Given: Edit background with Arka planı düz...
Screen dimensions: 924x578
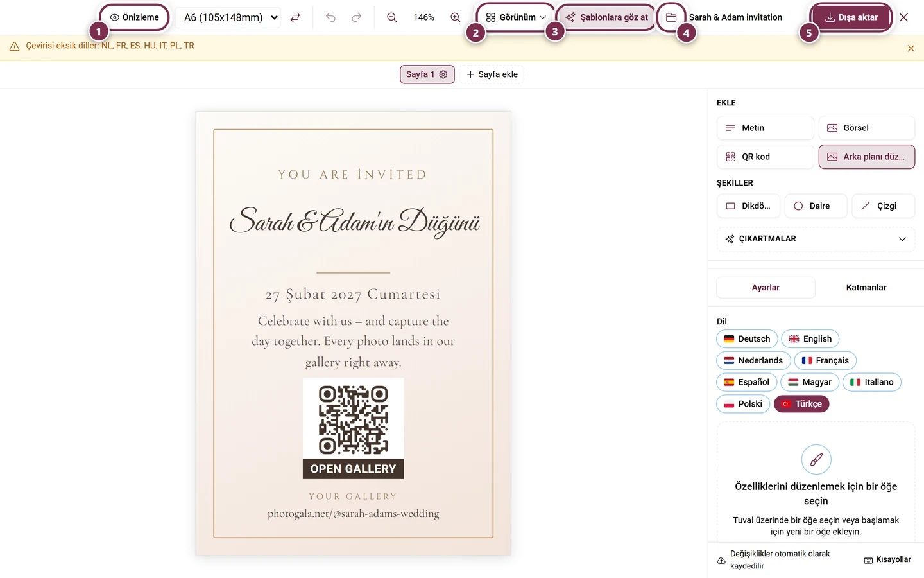Looking at the screenshot, I should pyautogui.click(x=866, y=157).
